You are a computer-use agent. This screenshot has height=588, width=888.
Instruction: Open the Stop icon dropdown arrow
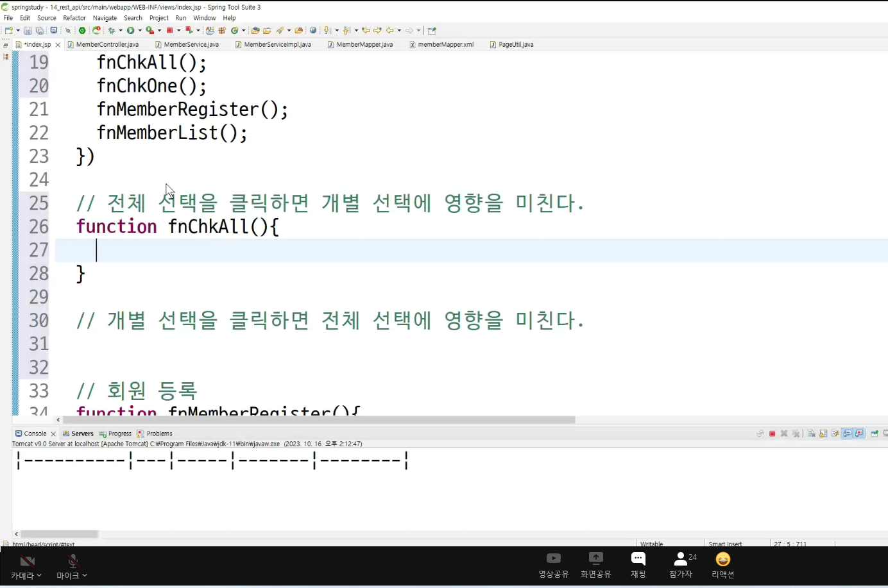click(x=178, y=30)
